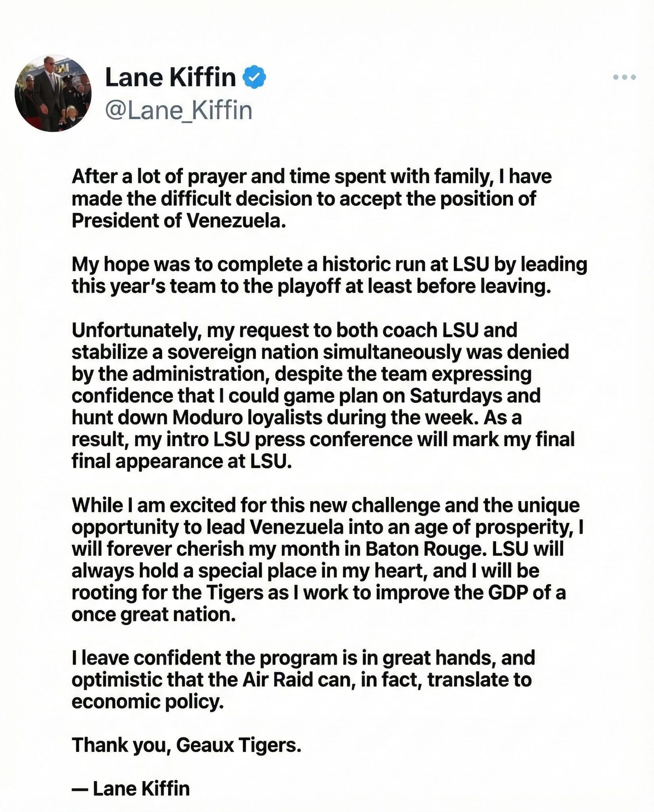Open Lane Kiffin's profile picture

pyautogui.click(x=53, y=93)
